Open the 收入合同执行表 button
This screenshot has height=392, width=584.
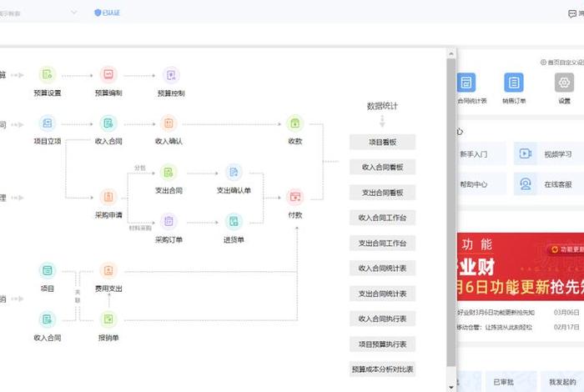382,319
